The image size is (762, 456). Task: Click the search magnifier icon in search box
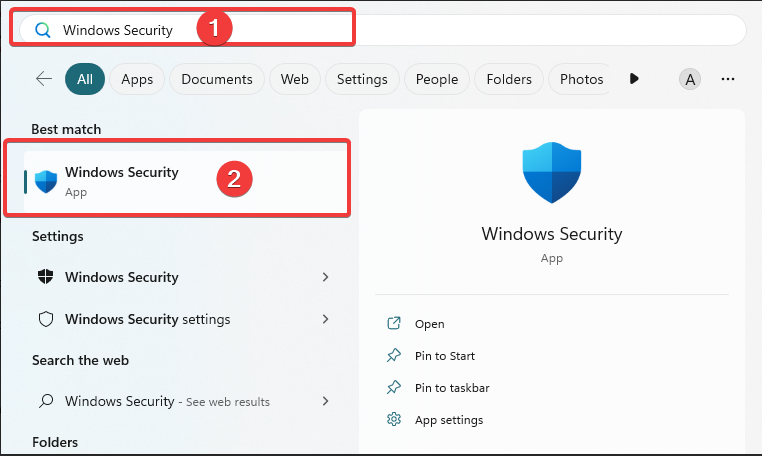(43, 30)
